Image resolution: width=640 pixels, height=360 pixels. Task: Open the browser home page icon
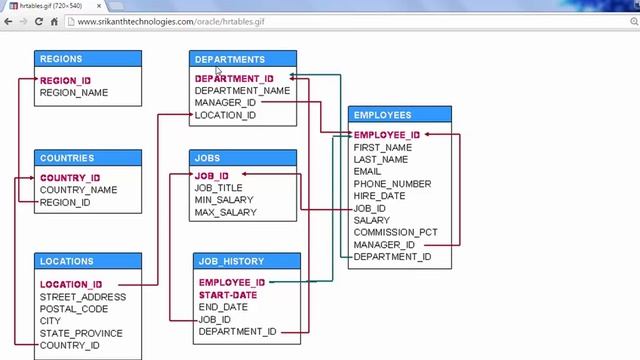click(54, 22)
